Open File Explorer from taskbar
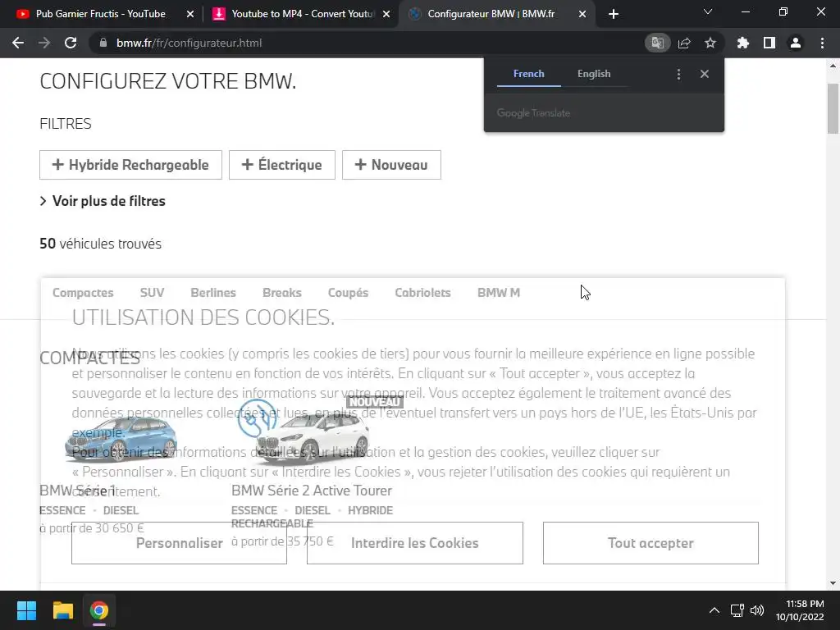The width and height of the screenshot is (840, 630). 62,610
